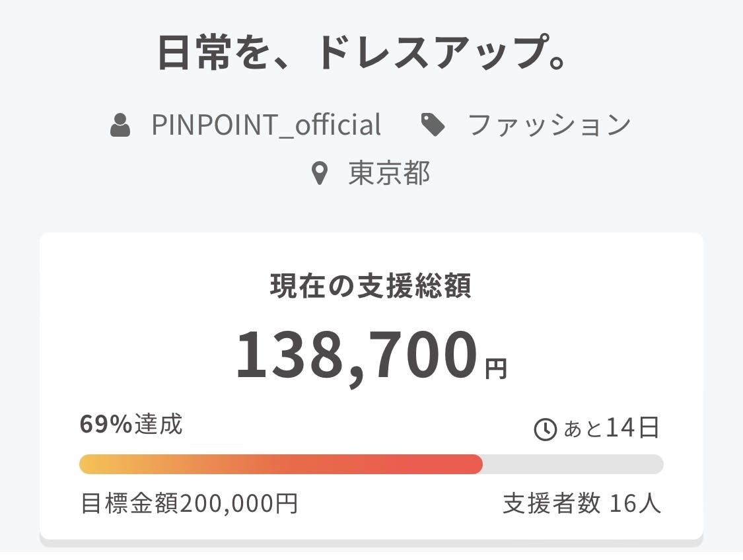Click the 円 symbol after 138,700
743x560 pixels.
click(495, 369)
